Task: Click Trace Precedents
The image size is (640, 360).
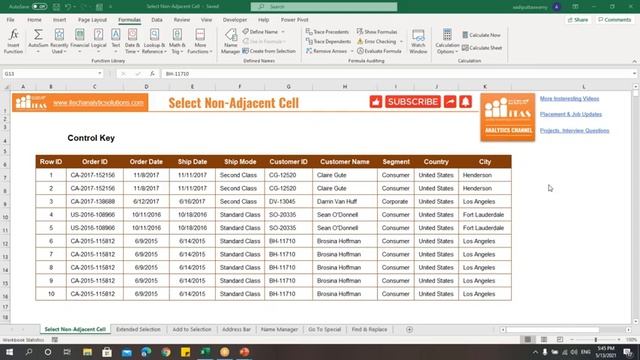Action: coord(327,32)
